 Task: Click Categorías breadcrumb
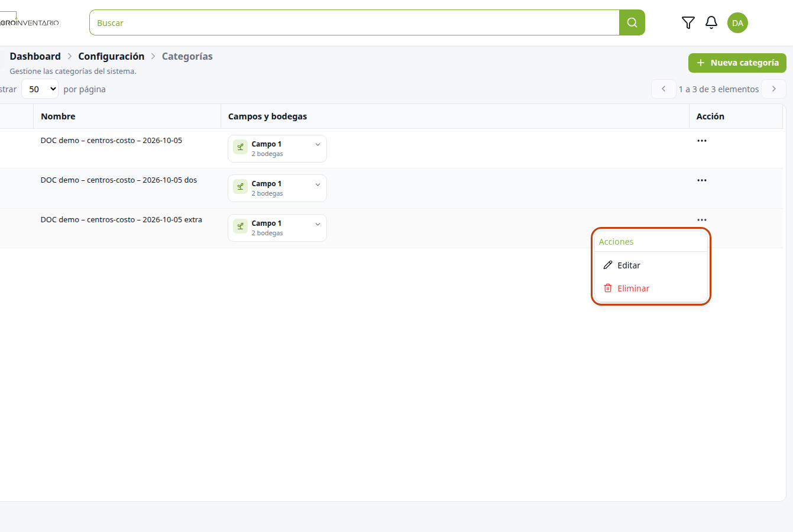click(x=187, y=56)
